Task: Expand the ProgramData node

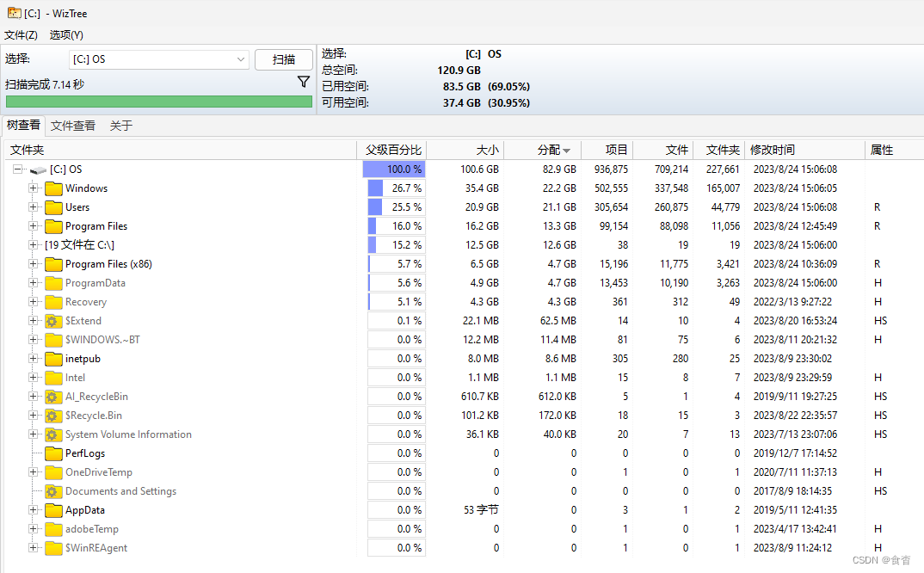Action: coord(34,282)
